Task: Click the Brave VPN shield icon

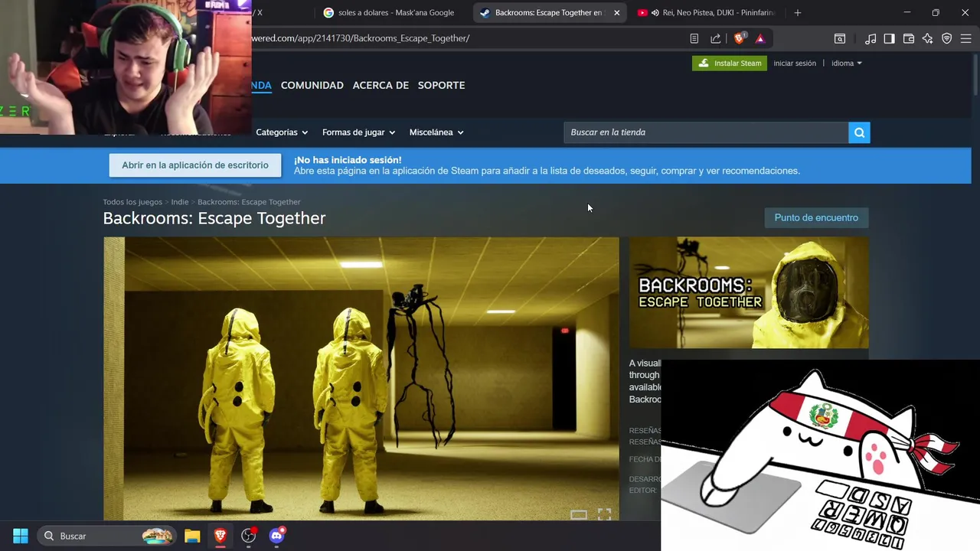Action: pos(947,38)
